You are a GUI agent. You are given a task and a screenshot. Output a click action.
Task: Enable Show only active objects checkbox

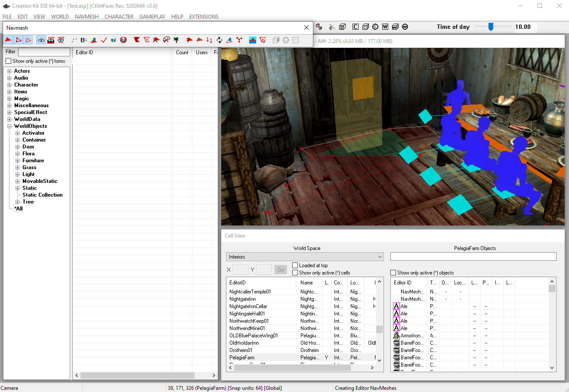click(x=393, y=273)
